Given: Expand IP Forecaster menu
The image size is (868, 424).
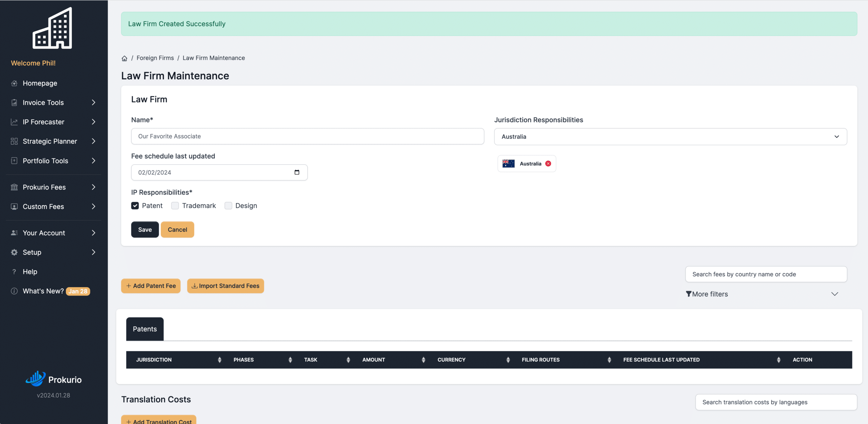Looking at the screenshot, I should pyautogui.click(x=54, y=122).
